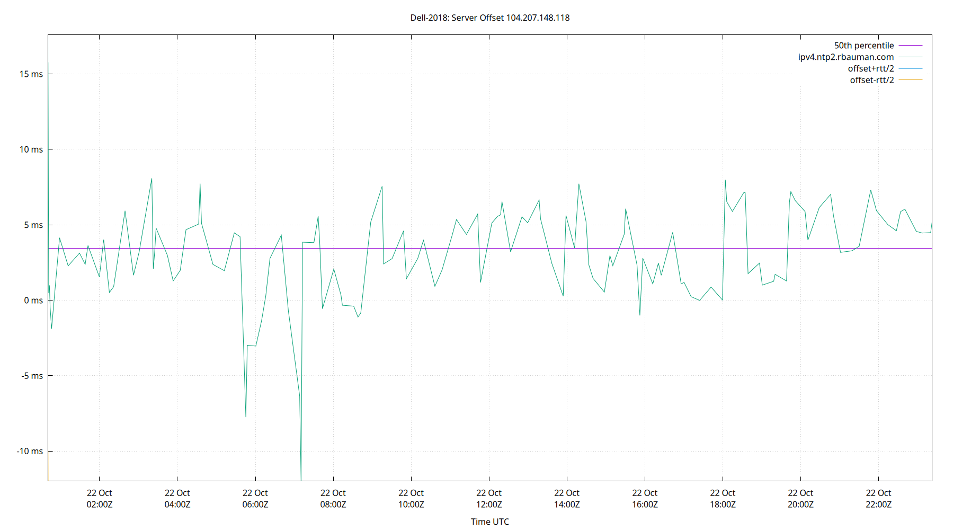Image resolution: width=980 pixels, height=530 pixels.
Task: Click the 10 ms y-axis label
Action: coord(31,149)
